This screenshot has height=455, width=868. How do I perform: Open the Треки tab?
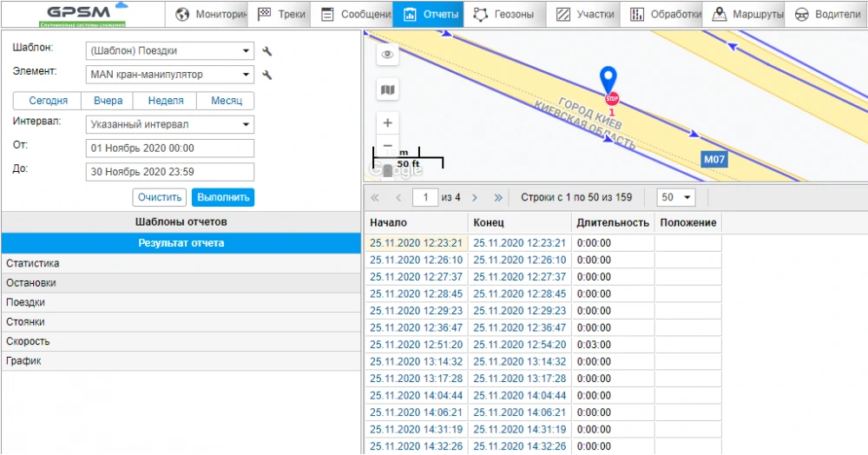279,15
